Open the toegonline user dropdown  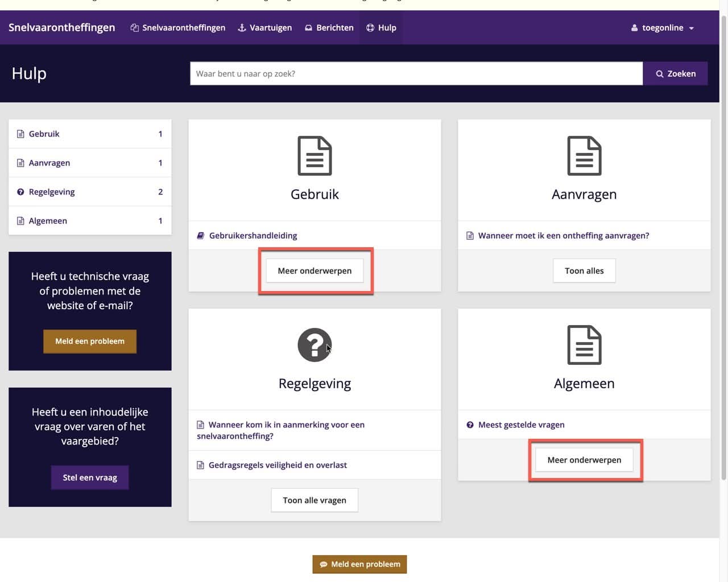point(662,28)
